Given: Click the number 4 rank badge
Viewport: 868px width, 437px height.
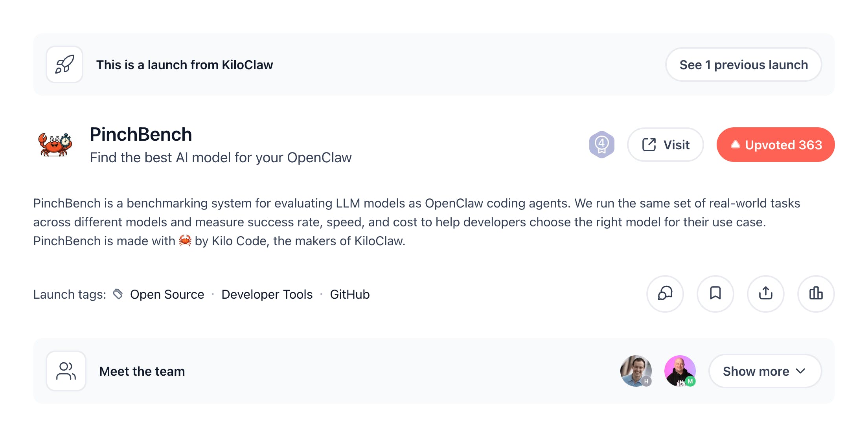Looking at the screenshot, I should (x=601, y=145).
